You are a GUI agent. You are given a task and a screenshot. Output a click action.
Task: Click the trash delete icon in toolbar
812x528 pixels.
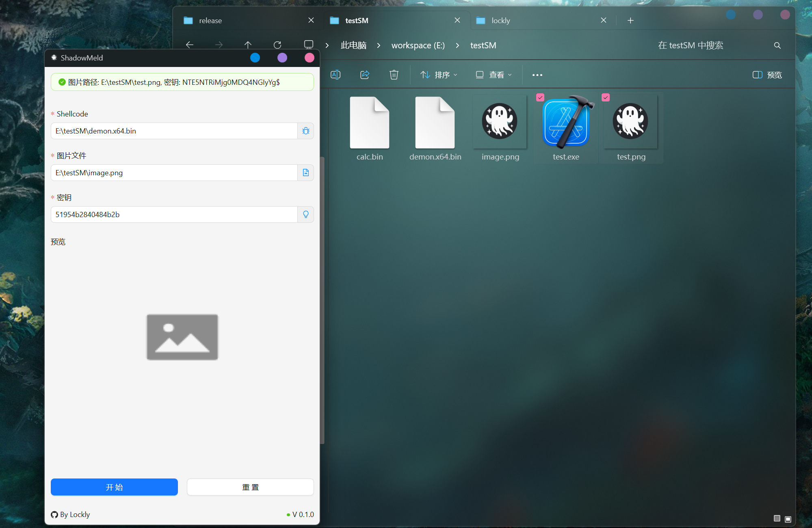[394, 75]
